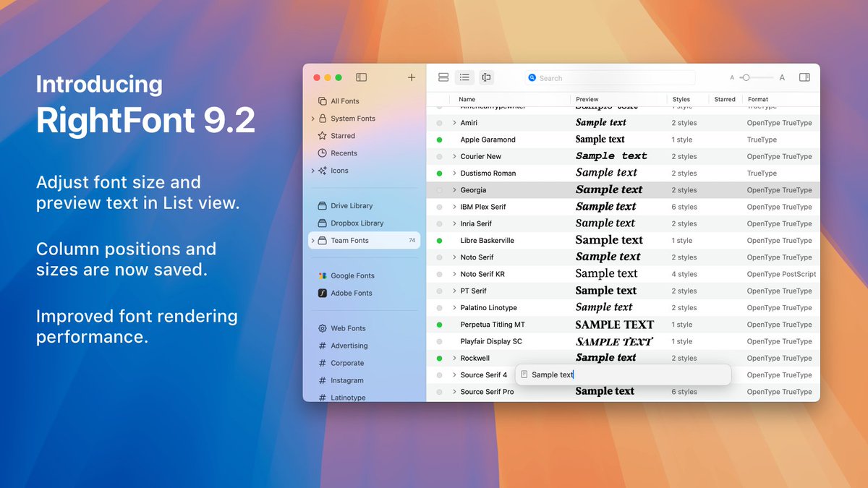Open the compare fonts view icon
Viewport: 868px width, 488px height.
click(x=486, y=77)
